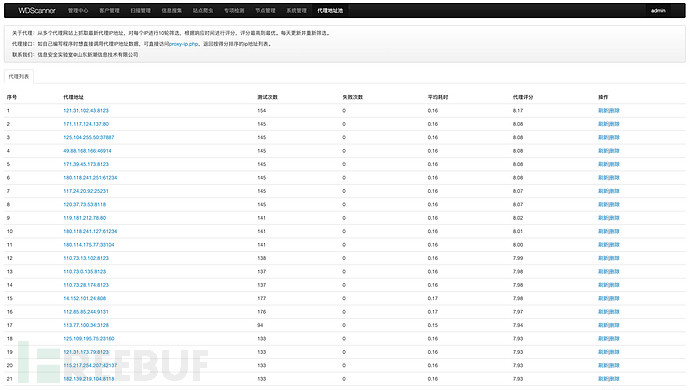This screenshot has width=690, height=390.
Task: Open the 管理中心 menu
Action: pyautogui.click(x=78, y=11)
